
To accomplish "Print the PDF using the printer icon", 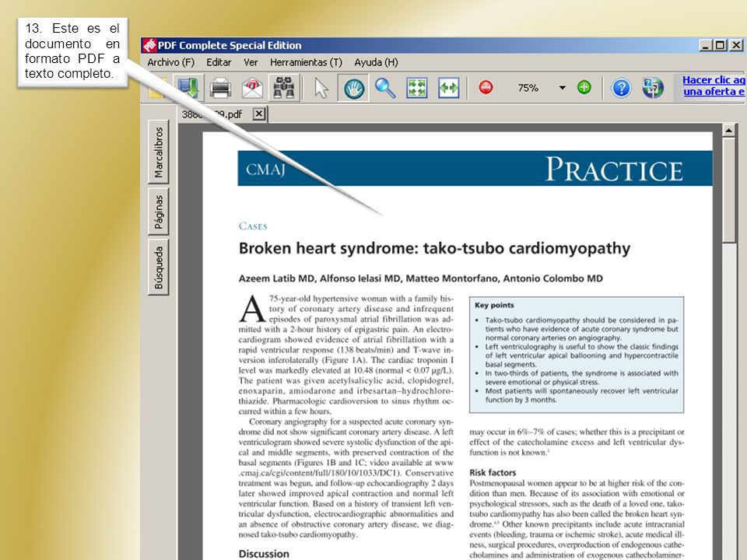I will [x=220, y=88].
